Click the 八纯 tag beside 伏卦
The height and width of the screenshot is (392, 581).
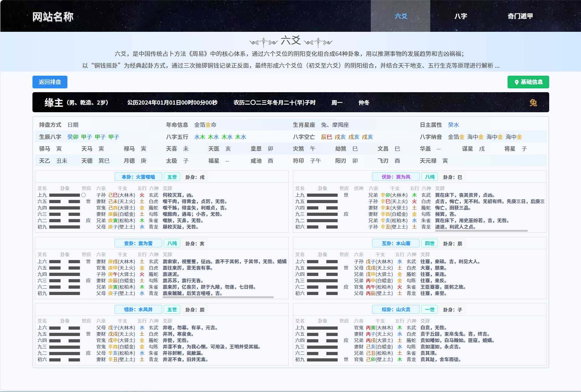(430, 177)
